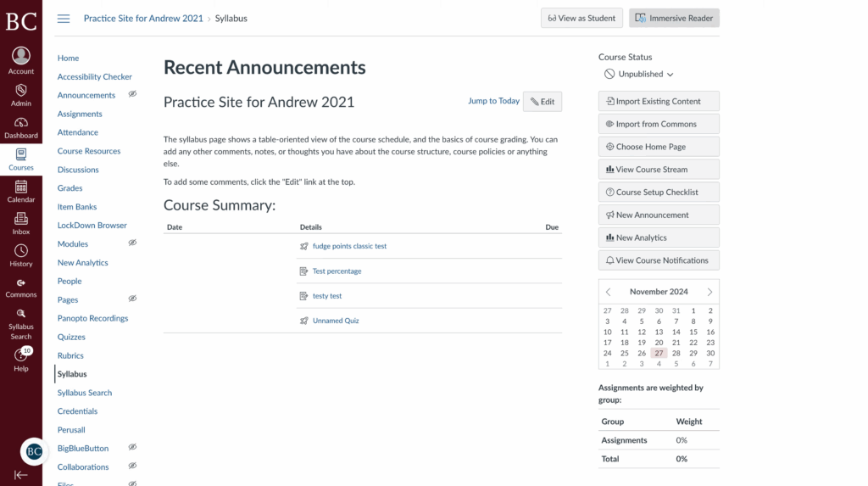Collapse the global navigation arrow
Image resolution: width=868 pixels, height=486 pixels.
click(21, 475)
